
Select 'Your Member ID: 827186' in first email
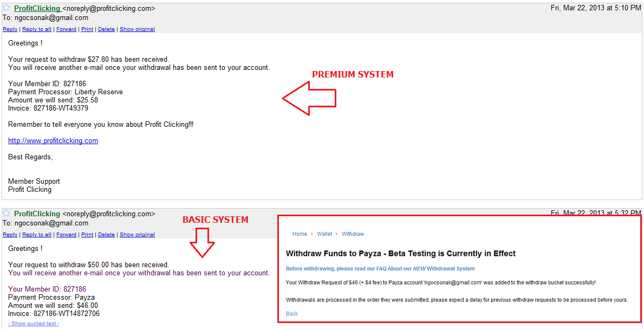pos(47,83)
